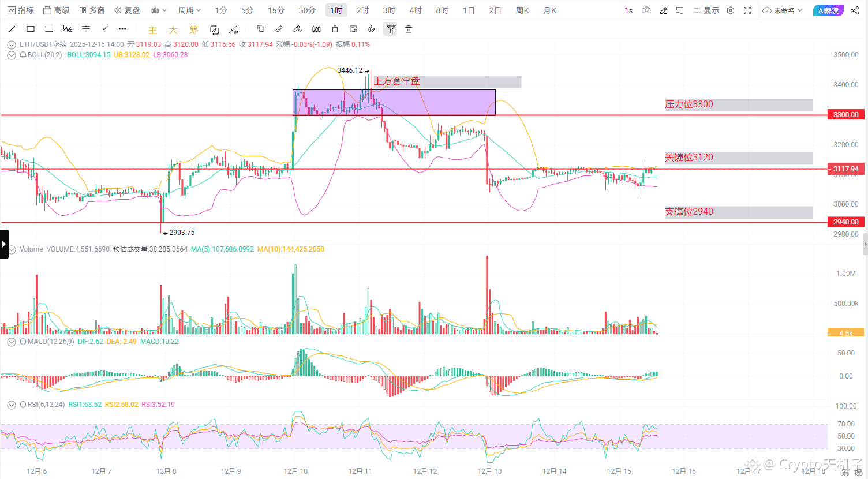868x479 pixels.
Task: Click the note edit icon
Action: click(353, 29)
